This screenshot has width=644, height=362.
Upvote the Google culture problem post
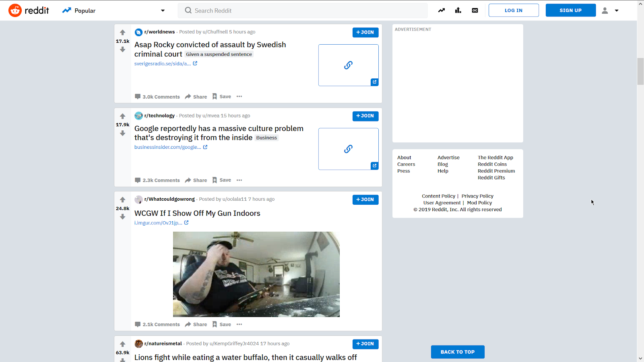pos(123,116)
